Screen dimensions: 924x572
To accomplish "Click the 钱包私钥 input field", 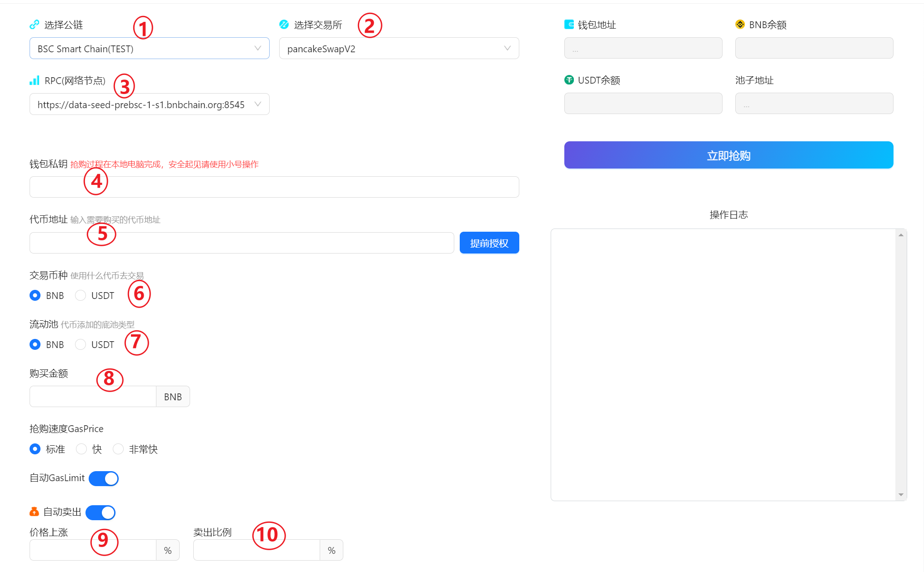I will 274,187.
